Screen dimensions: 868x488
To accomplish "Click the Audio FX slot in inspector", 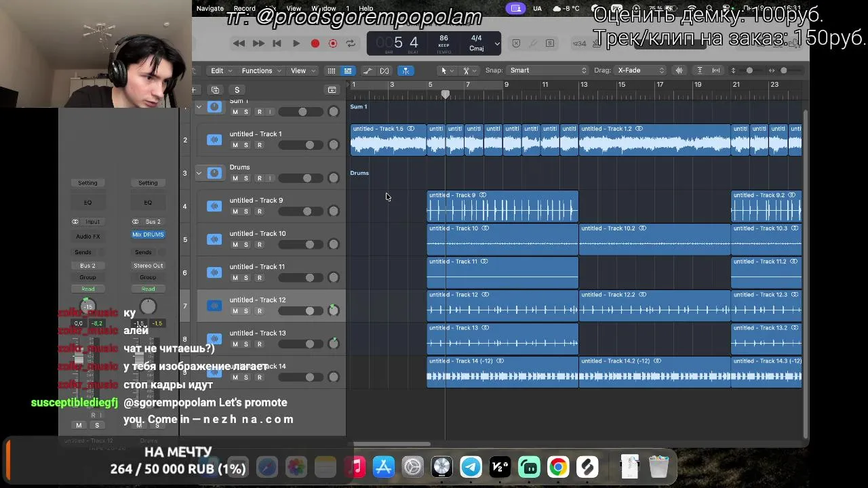I will [x=87, y=237].
